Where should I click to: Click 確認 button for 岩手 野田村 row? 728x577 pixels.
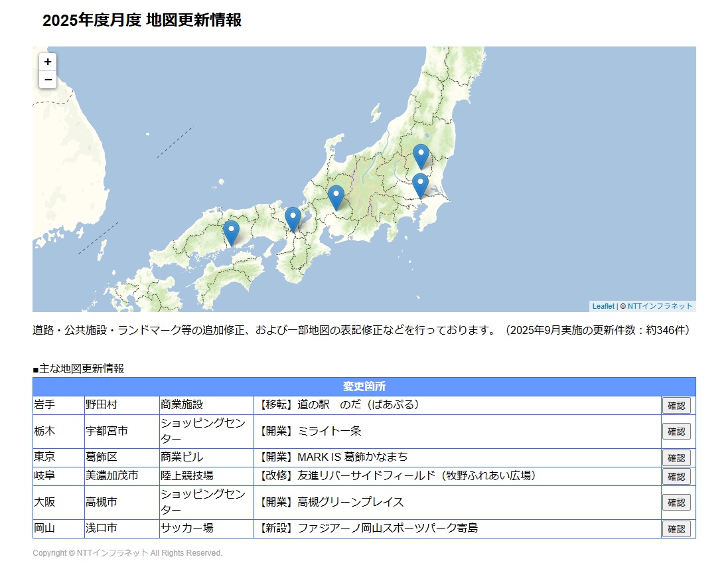pyautogui.click(x=676, y=406)
